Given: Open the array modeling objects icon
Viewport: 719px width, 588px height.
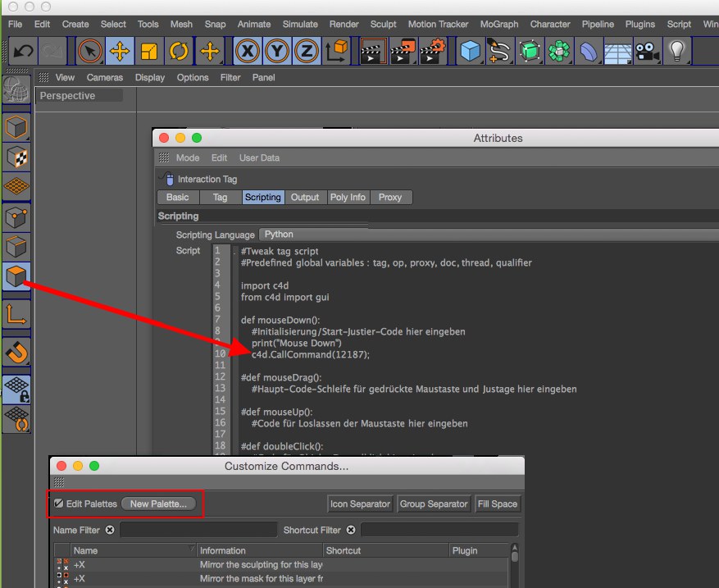Looking at the screenshot, I should [559, 51].
